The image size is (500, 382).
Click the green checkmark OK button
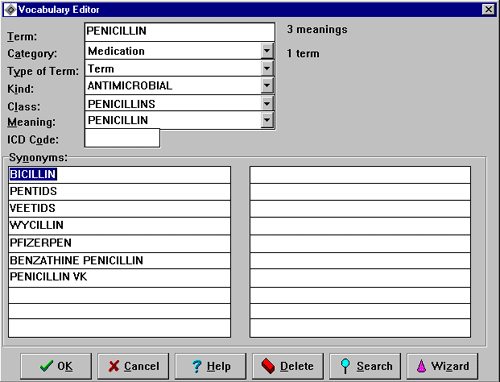coord(56,366)
